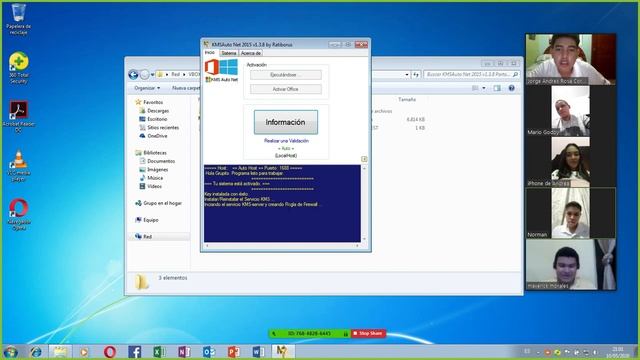
Task: Expand the Explorer view options dropdown arrow
Action: click(484, 88)
